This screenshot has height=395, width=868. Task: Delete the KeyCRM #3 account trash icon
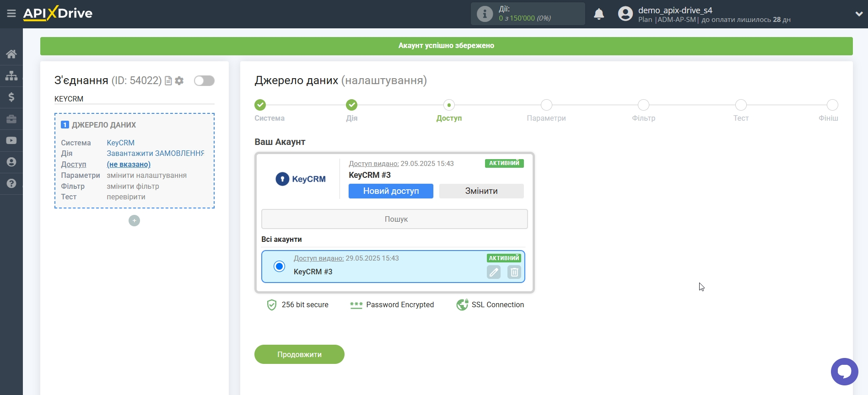(x=514, y=272)
